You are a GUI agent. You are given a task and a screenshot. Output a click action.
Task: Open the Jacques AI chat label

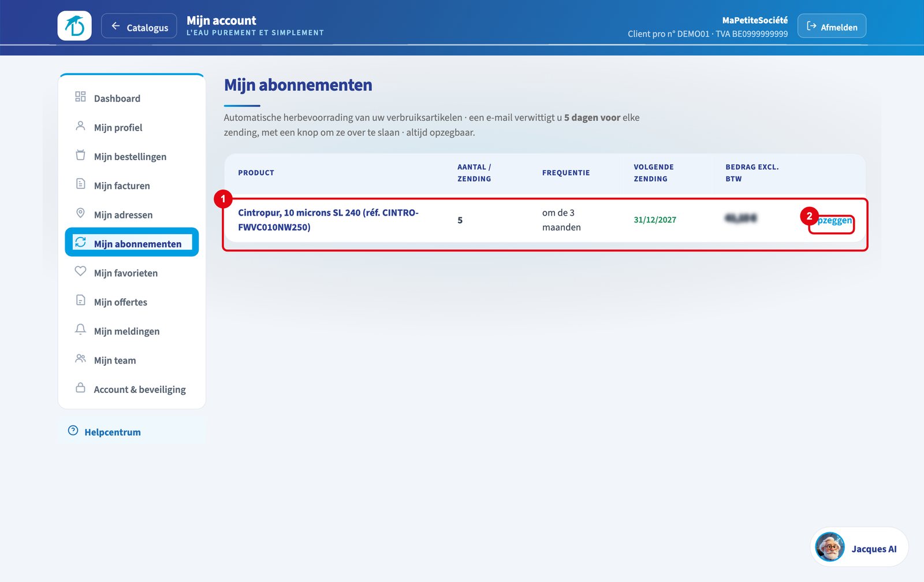(x=874, y=549)
